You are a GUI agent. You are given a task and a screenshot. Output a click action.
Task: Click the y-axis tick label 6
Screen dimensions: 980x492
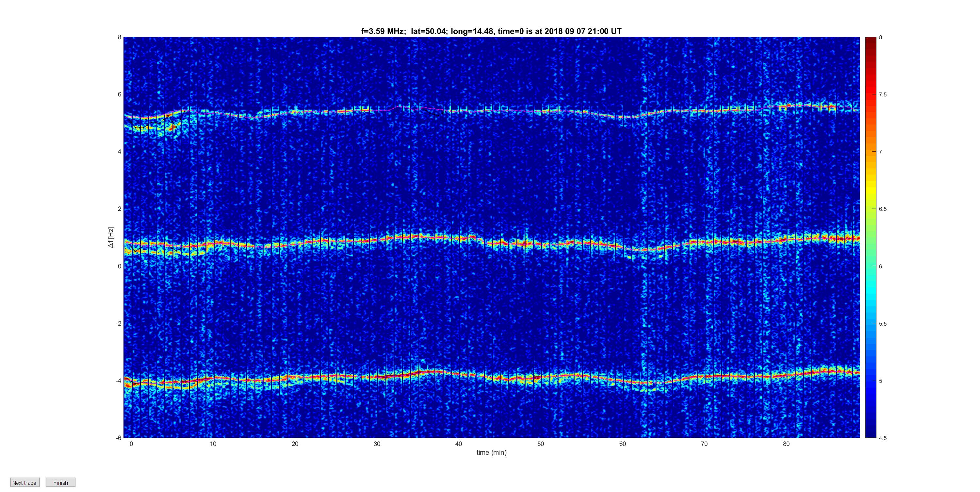(120, 94)
